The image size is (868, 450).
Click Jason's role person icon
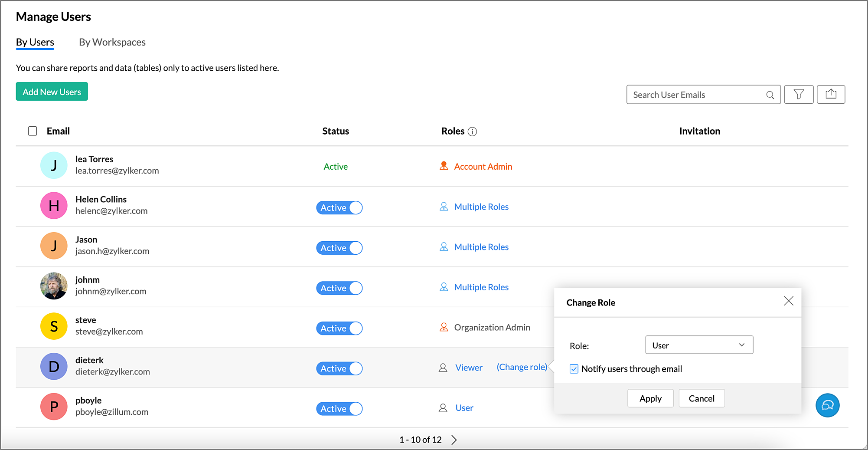tap(444, 247)
